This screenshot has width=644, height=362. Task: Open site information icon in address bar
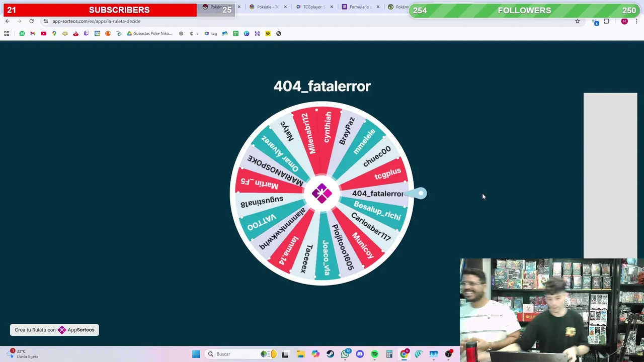pyautogui.click(x=46, y=21)
